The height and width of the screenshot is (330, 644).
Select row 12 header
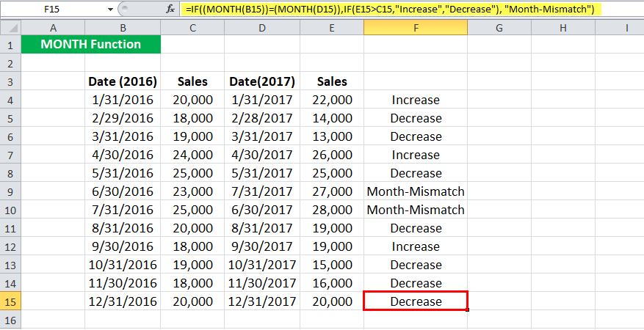[10, 246]
